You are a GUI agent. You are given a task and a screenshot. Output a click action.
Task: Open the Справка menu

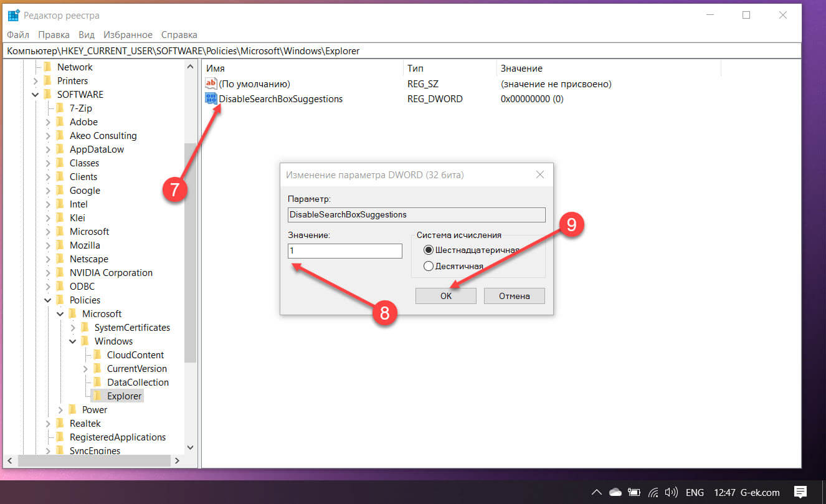point(179,35)
